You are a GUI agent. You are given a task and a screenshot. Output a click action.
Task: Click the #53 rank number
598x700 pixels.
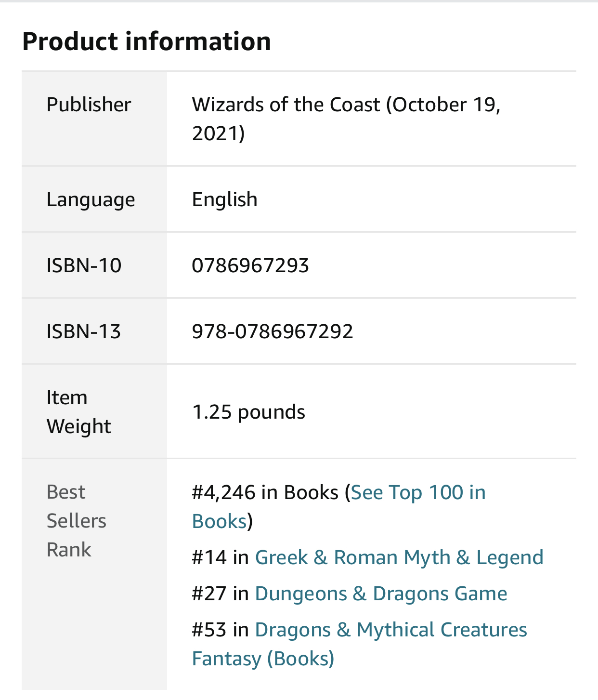[x=209, y=630]
